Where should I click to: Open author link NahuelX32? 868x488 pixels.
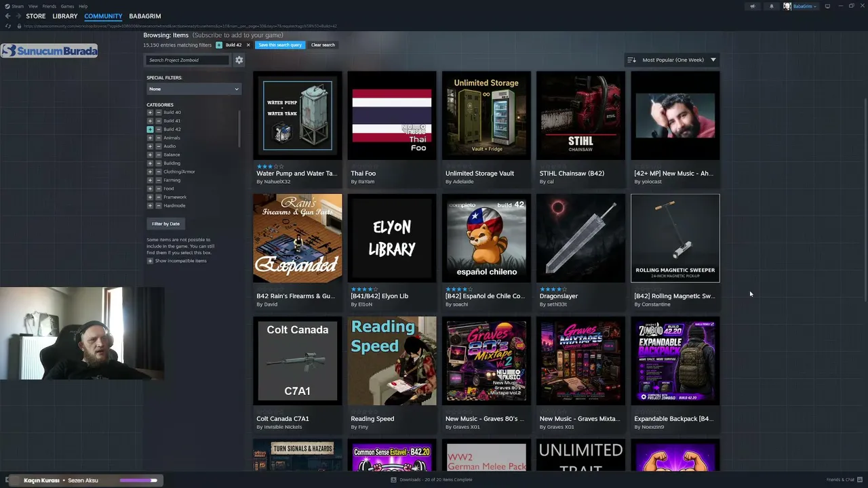(x=277, y=182)
